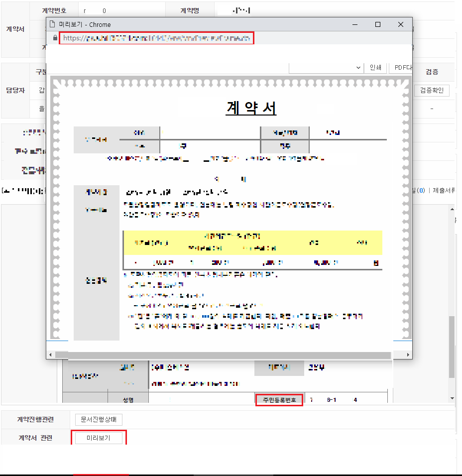
Task: Close the 미리보기 Chrome window
Action: (x=401, y=24)
